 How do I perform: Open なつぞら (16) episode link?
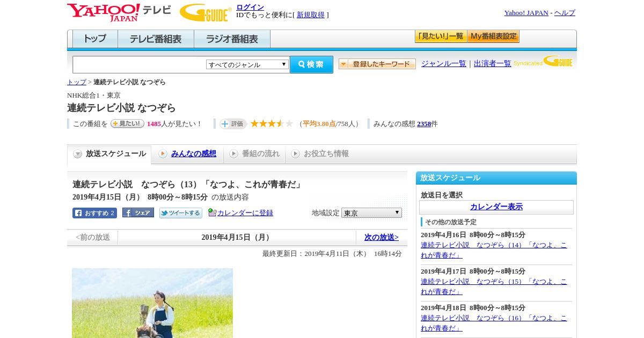pos(494,323)
